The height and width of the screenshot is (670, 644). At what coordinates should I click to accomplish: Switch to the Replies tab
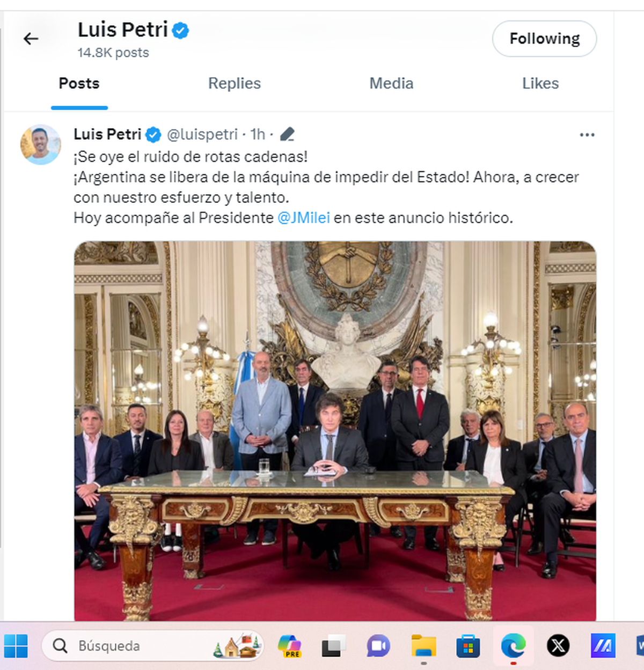click(x=235, y=84)
